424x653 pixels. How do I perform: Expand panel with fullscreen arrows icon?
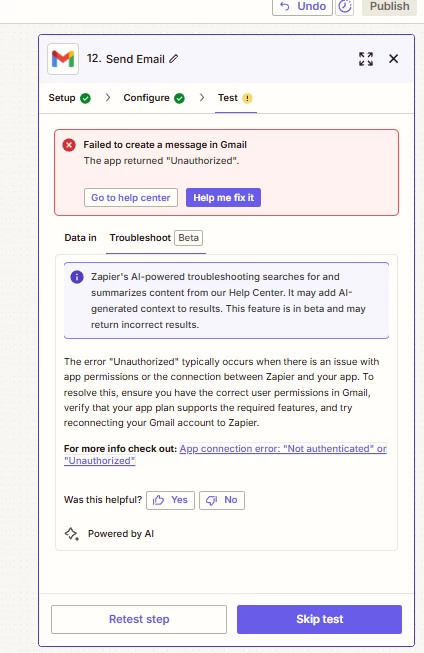pos(366,59)
